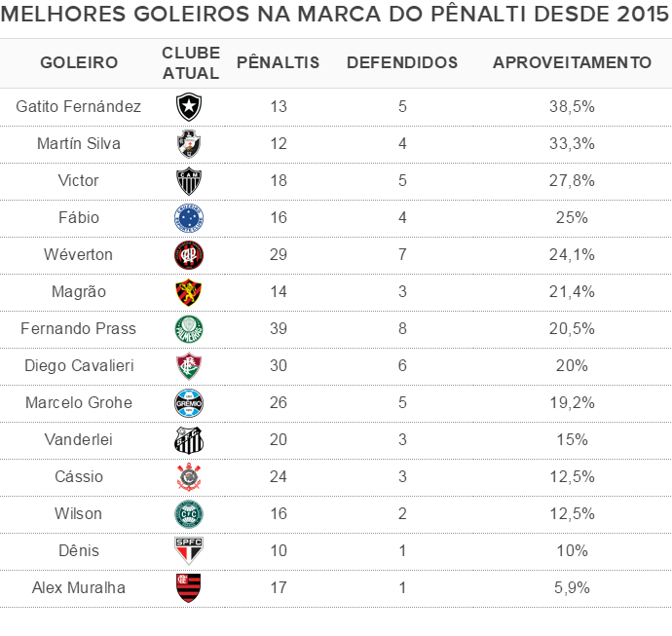
Task: Select the Grêmio crest in Marcelo Grohe's row
Action: click(188, 403)
